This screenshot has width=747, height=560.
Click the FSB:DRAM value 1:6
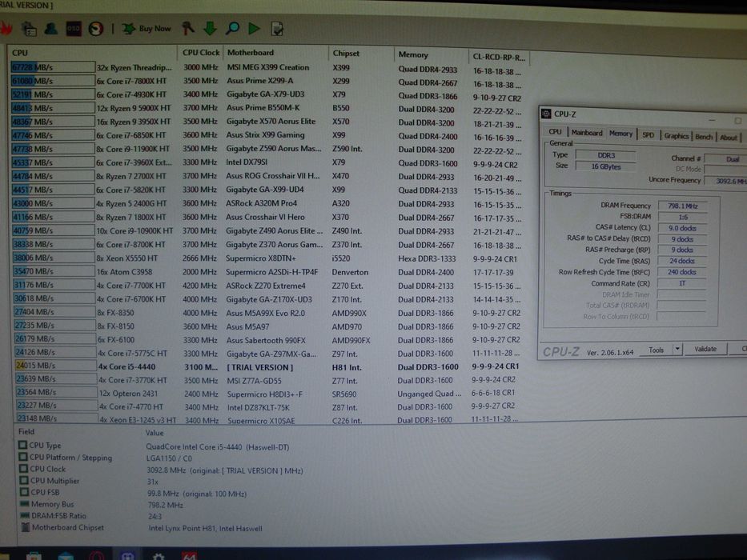[x=683, y=217]
